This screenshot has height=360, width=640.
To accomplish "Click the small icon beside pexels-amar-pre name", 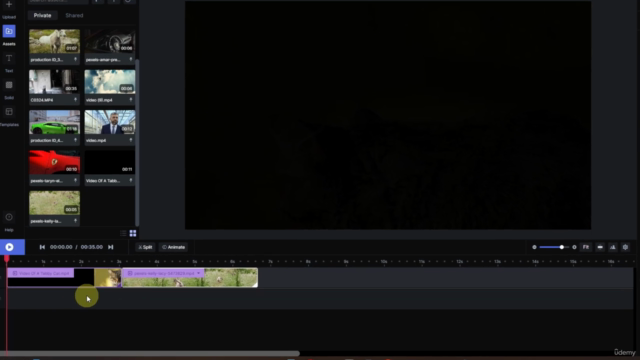I will [x=131, y=60].
